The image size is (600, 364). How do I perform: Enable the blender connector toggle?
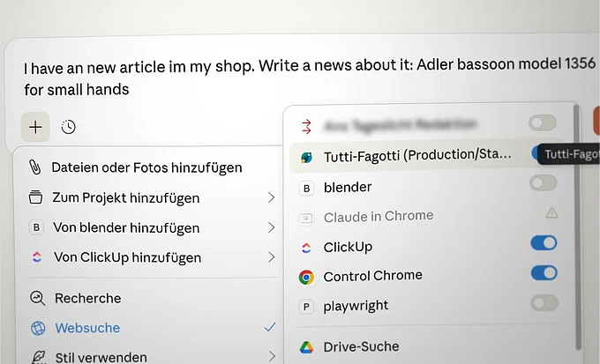coord(543,182)
